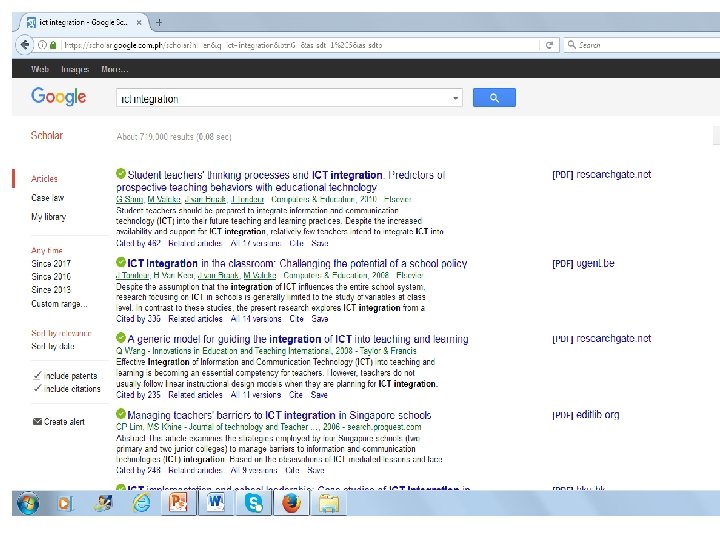Open the Custom range… date option

click(59, 304)
